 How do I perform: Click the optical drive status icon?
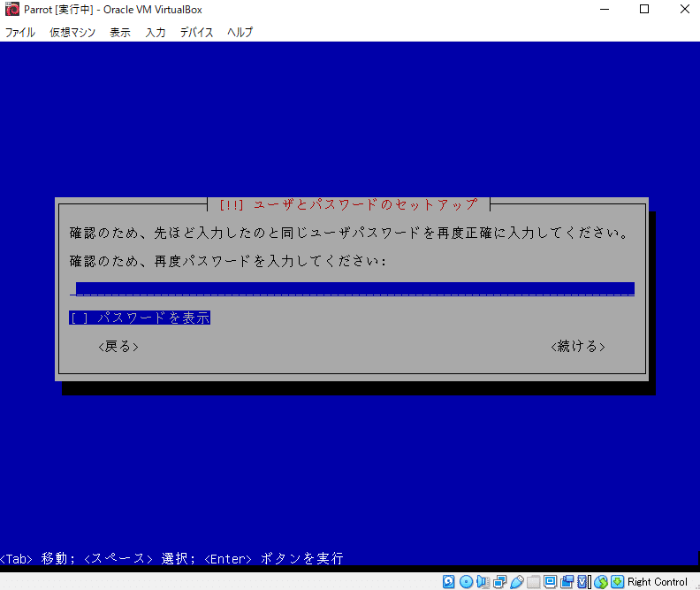pos(466,581)
